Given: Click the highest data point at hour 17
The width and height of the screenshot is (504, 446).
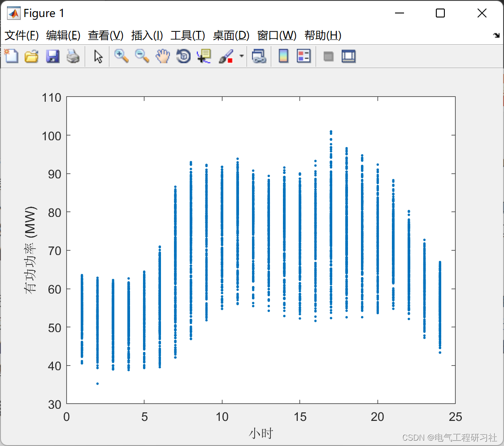Looking at the screenshot, I should (331, 132).
